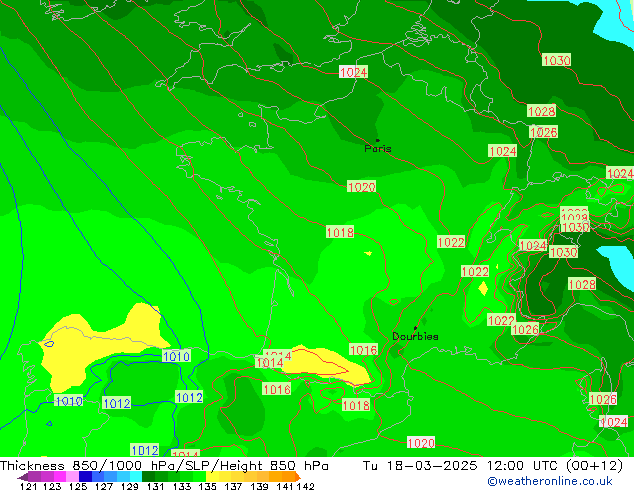The height and width of the screenshot is (490, 634).
Task: Click the 'Tu 18-03-2025 12:00 UTC (00+12)' timestamp
Action: (x=493, y=466)
